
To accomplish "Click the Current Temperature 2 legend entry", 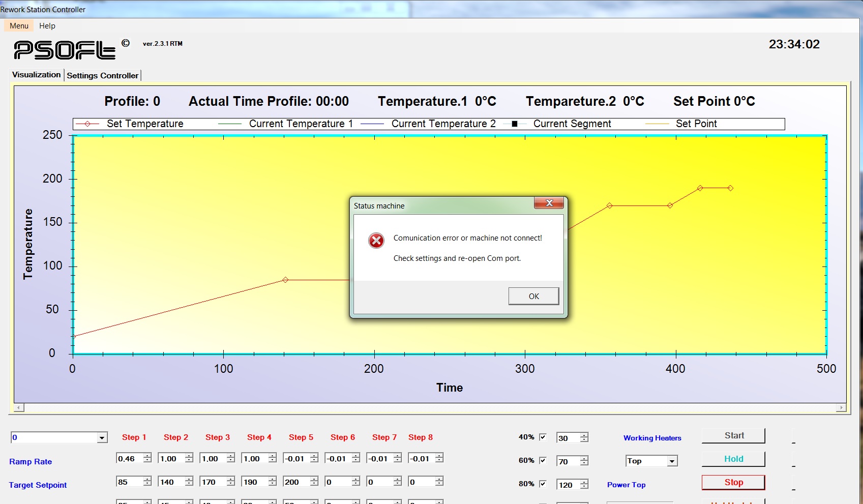I will coord(428,124).
